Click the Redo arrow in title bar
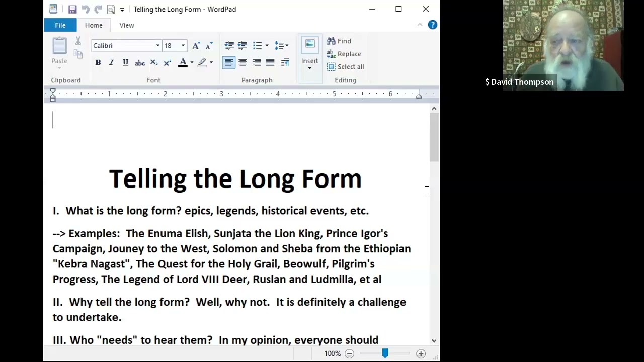Screen dimensions: 644x362 pos(98,9)
